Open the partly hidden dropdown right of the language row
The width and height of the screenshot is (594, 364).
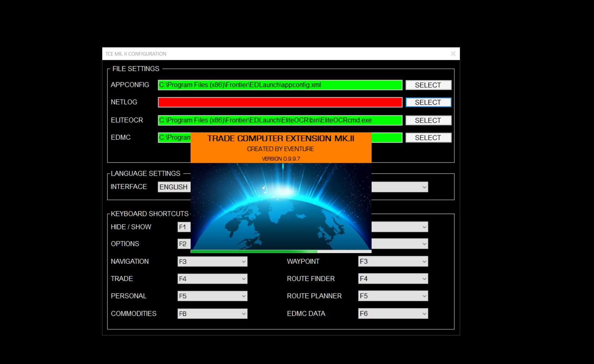tap(400, 187)
